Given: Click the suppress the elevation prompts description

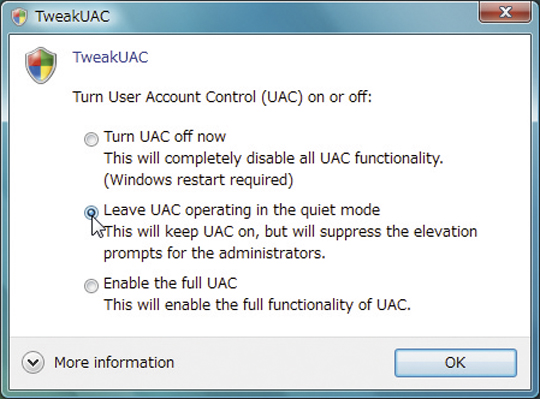Looking at the screenshot, I should click(x=290, y=242).
